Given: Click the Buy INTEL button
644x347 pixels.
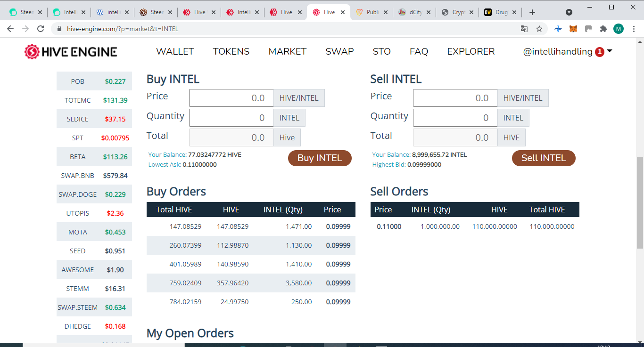Looking at the screenshot, I should (320, 158).
